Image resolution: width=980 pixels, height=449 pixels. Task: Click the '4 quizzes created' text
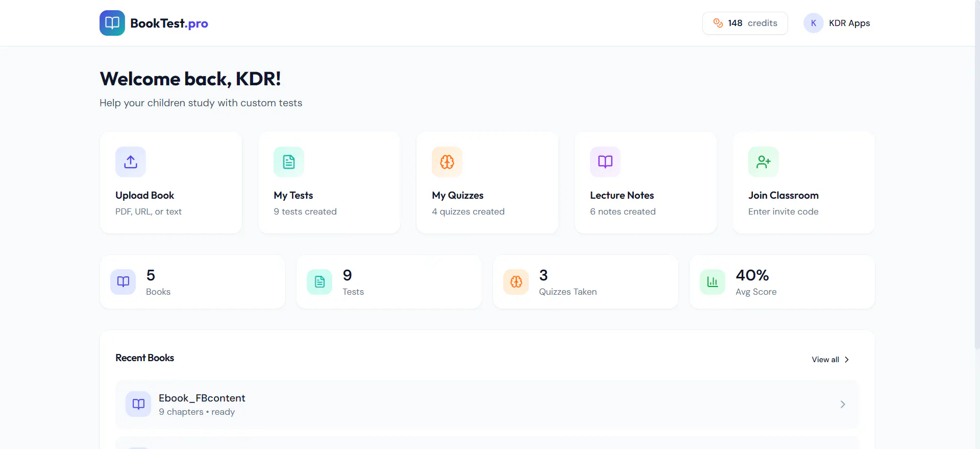pyautogui.click(x=468, y=211)
